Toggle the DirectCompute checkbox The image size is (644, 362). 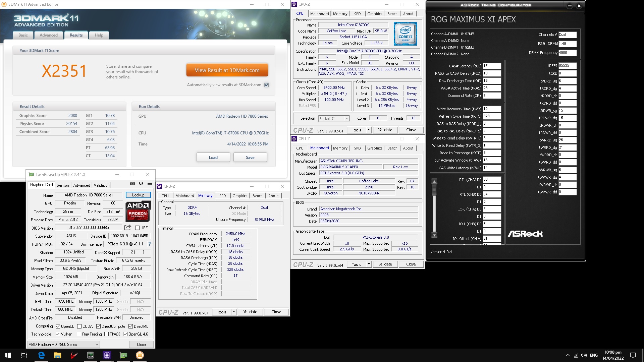pos(98,326)
